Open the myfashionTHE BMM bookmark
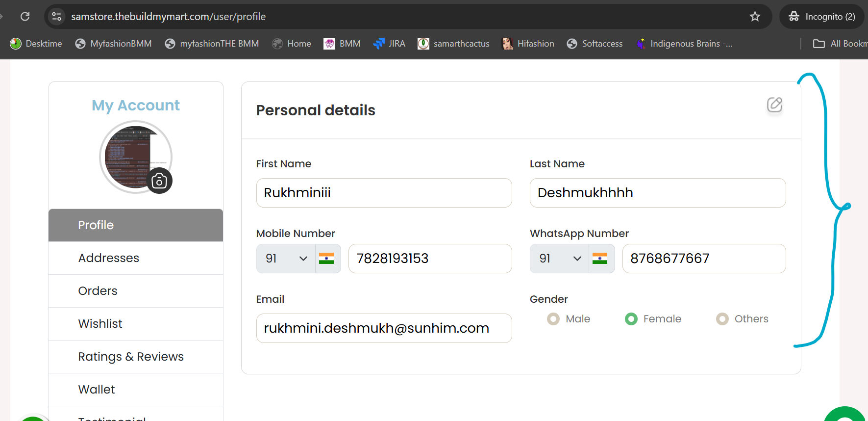The image size is (868, 421). (x=212, y=44)
